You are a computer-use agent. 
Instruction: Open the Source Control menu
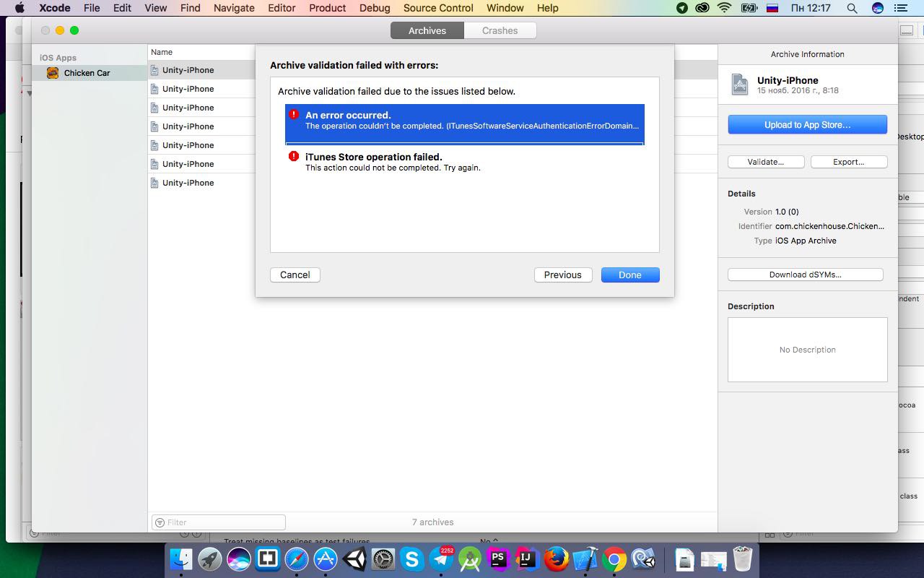(x=438, y=8)
